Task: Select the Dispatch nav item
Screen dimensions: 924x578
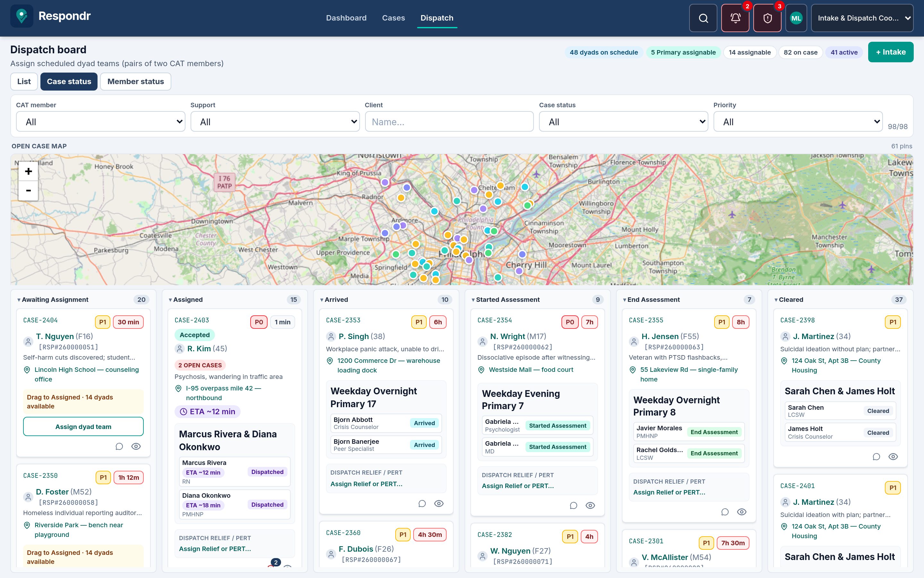Action: point(437,18)
